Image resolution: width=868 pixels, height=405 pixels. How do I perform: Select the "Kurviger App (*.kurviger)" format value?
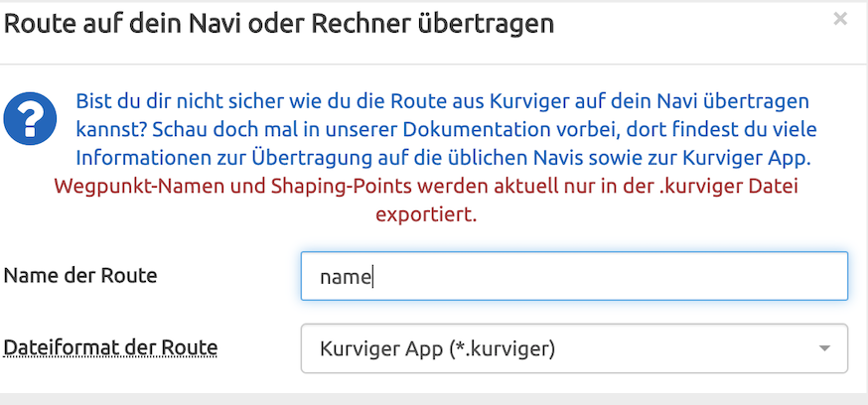[x=437, y=348]
